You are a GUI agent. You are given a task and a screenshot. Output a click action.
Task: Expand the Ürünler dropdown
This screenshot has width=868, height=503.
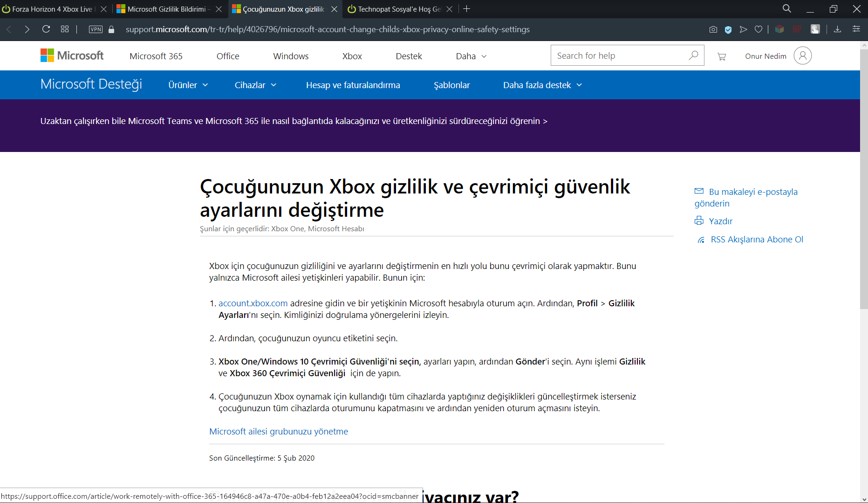[x=187, y=85]
